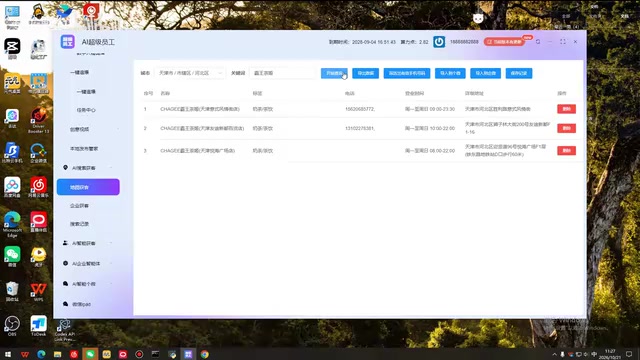Open the 搜索记录 sidebar item
The height and width of the screenshot is (360, 640).
79,224
